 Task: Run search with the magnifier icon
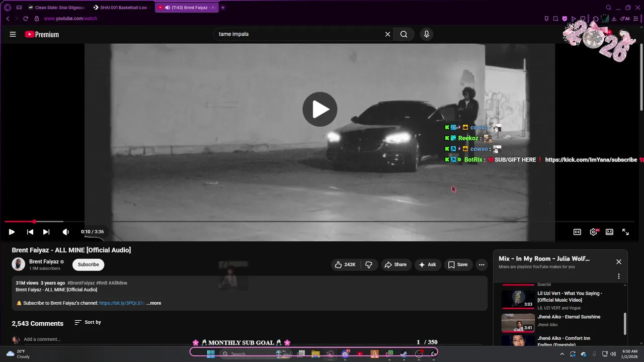[404, 34]
